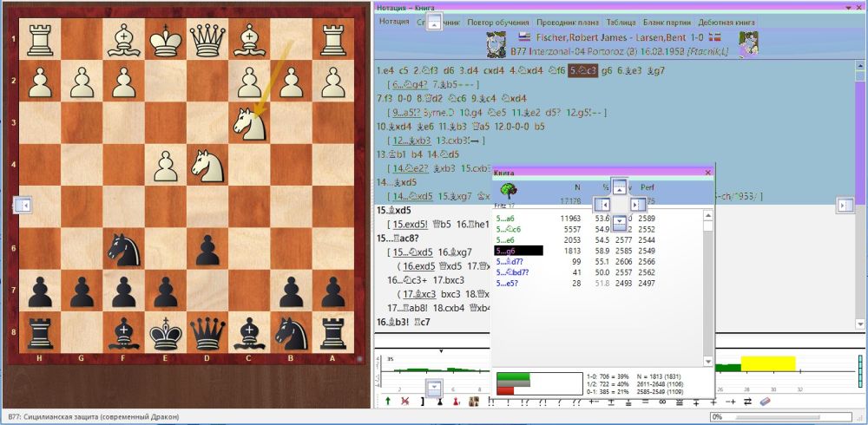Screen dimensions: 868x425
Task: Select book move 5...e5?
Action: coord(507,284)
